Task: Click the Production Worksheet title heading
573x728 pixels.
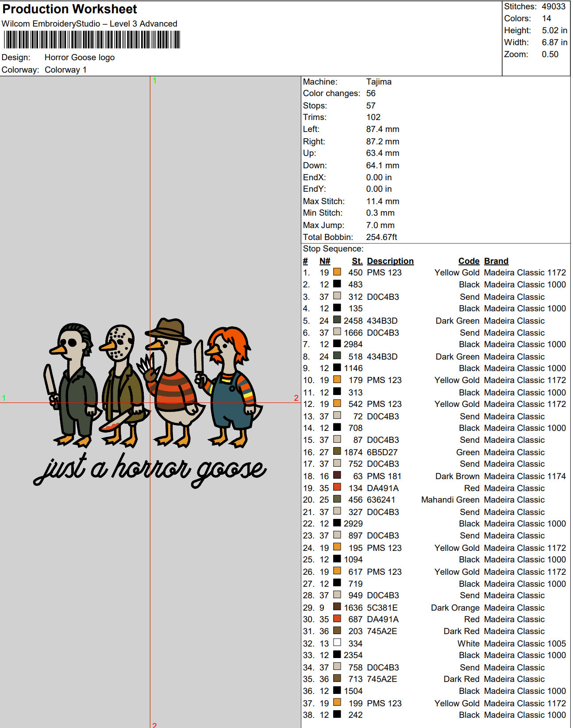Action: tap(69, 9)
